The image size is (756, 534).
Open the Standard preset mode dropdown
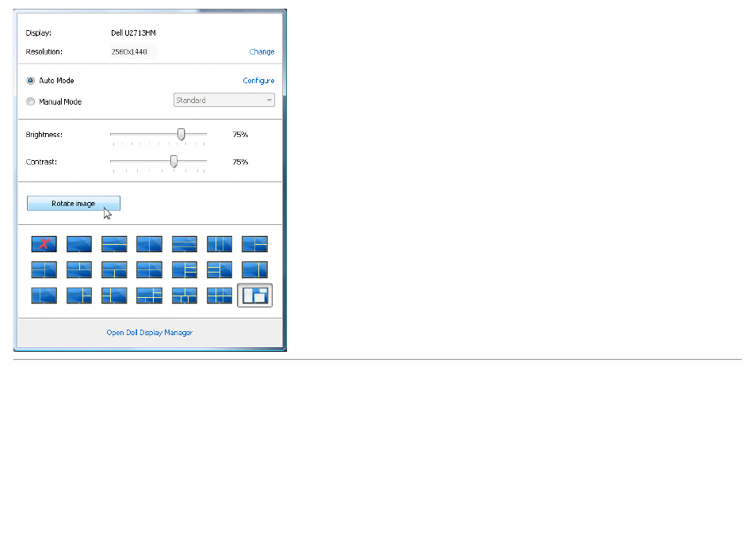[224, 100]
